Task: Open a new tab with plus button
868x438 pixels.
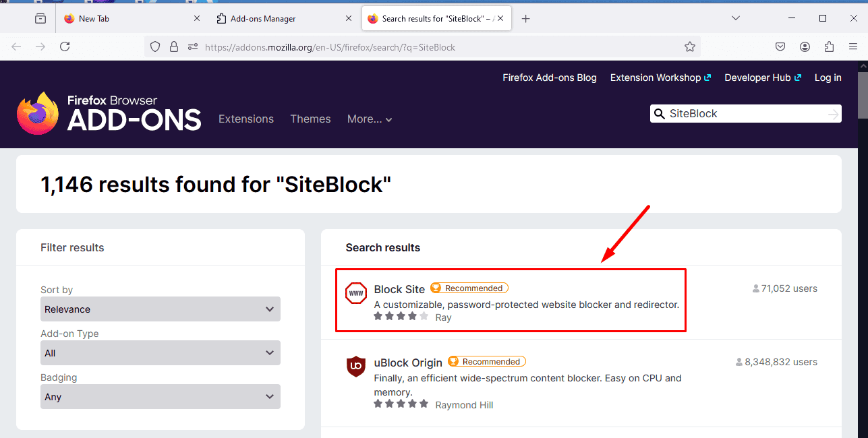Action: 526,19
